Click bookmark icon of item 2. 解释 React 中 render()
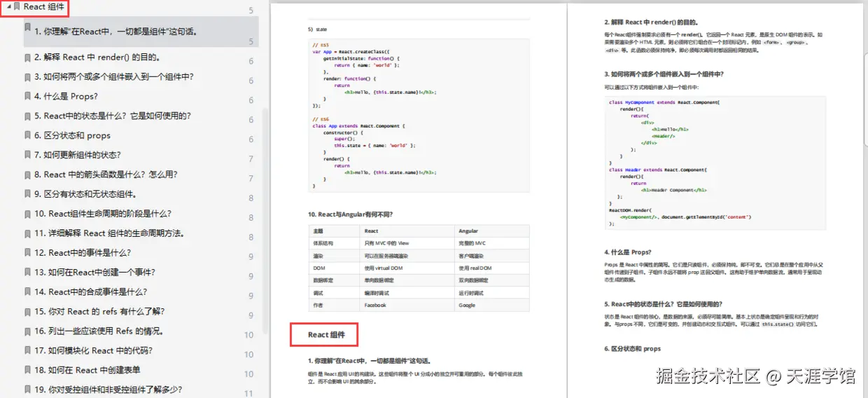Screen dimensions: 868x398 pos(27,57)
